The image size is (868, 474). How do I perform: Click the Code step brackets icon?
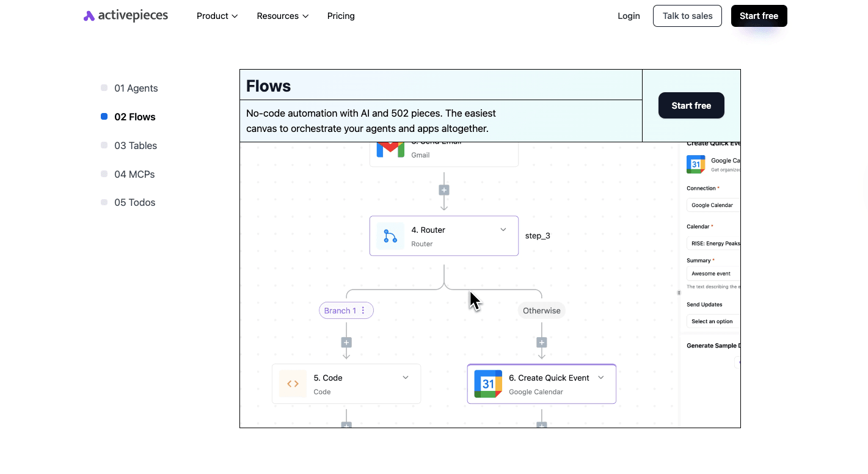[x=293, y=384]
